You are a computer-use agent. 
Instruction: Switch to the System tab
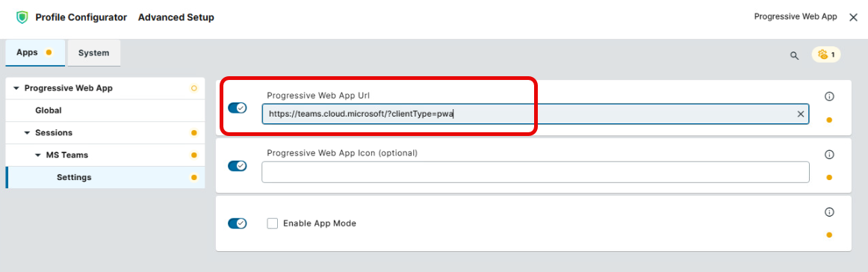(93, 53)
